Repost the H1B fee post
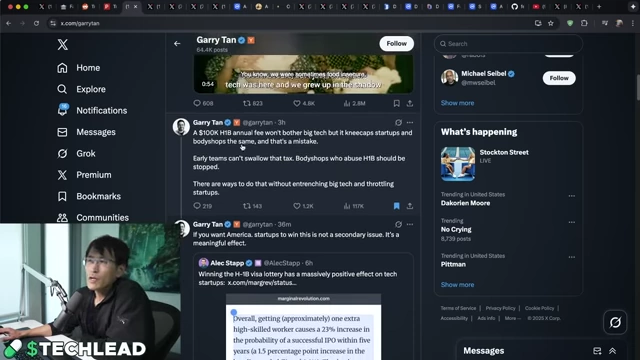Viewport: 640px width, 360px height. 252,206
